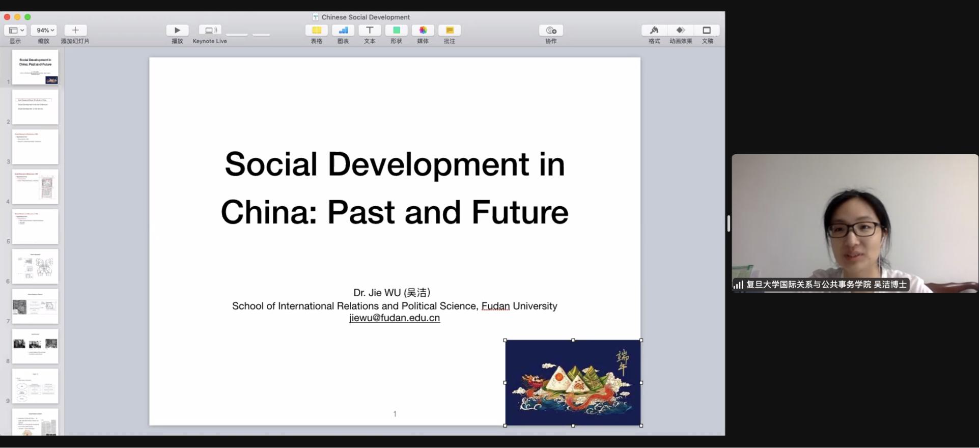Toggle the Animate inspector panel

(x=681, y=31)
